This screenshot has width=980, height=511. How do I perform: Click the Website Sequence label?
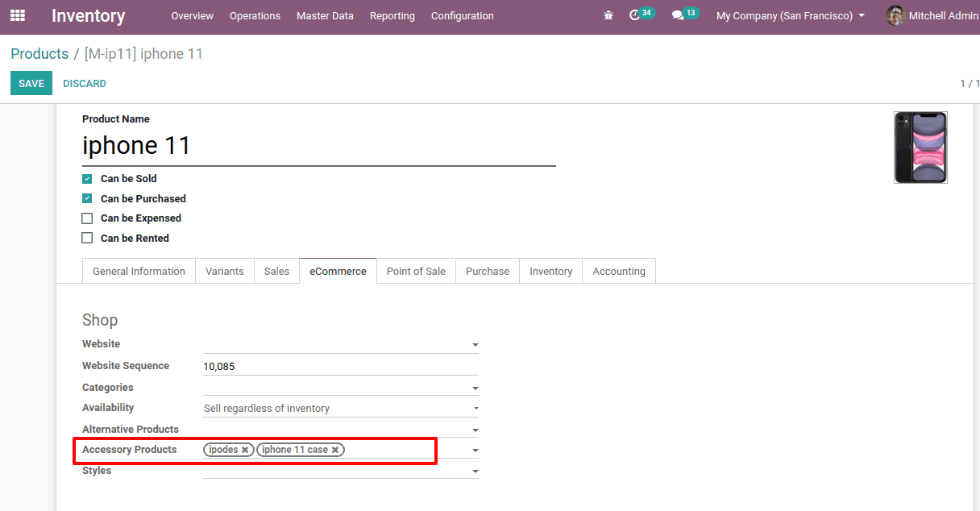126,366
